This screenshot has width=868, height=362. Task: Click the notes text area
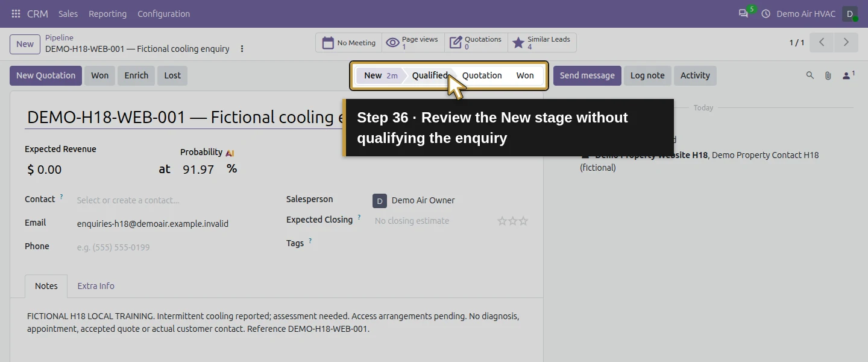tap(276, 323)
